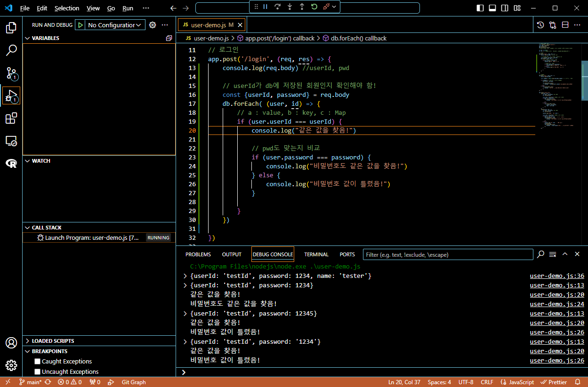Go back in navigation history
Image resolution: width=588 pixels, height=387 pixels.
click(x=173, y=8)
